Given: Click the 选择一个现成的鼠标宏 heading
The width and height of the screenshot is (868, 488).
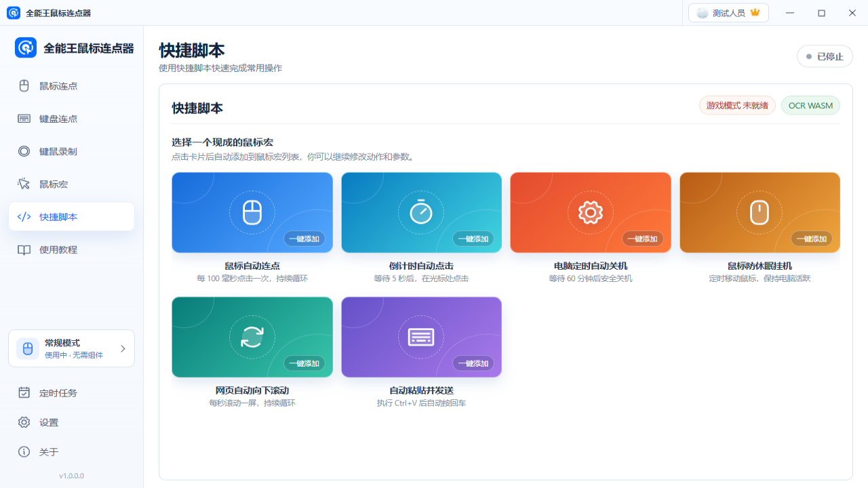Looking at the screenshot, I should point(222,142).
